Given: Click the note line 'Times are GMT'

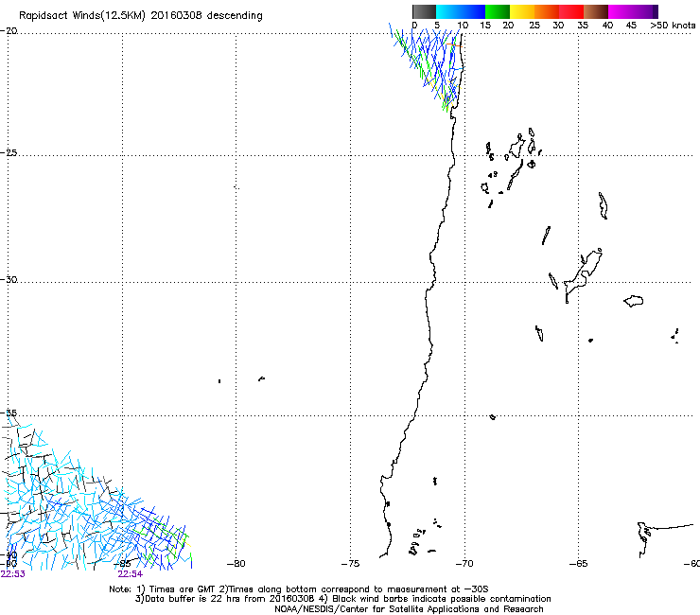Looking at the screenshot, I should [183, 589].
